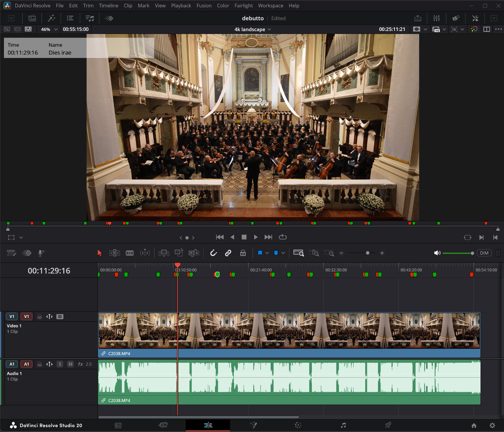This screenshot has height=432, width=504.
Task: Select the Blade Edit Mode razor tool
Action: [x=130, y=253]
